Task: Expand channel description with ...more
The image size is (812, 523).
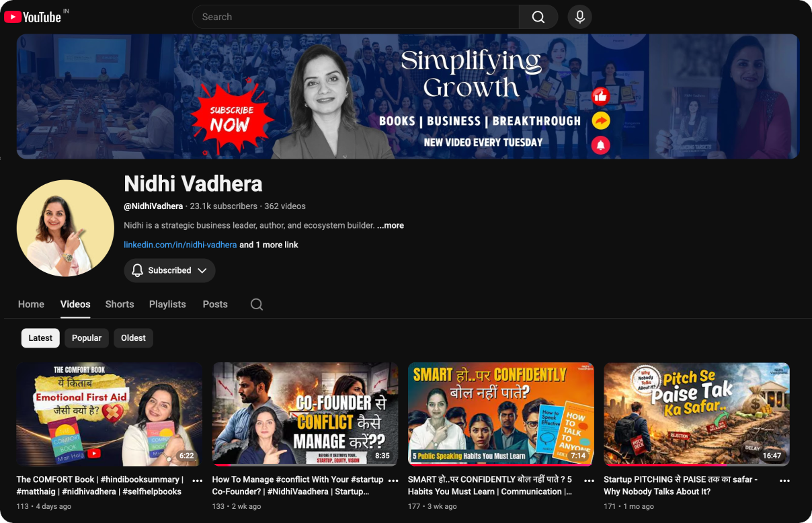Action: (391, 225)
